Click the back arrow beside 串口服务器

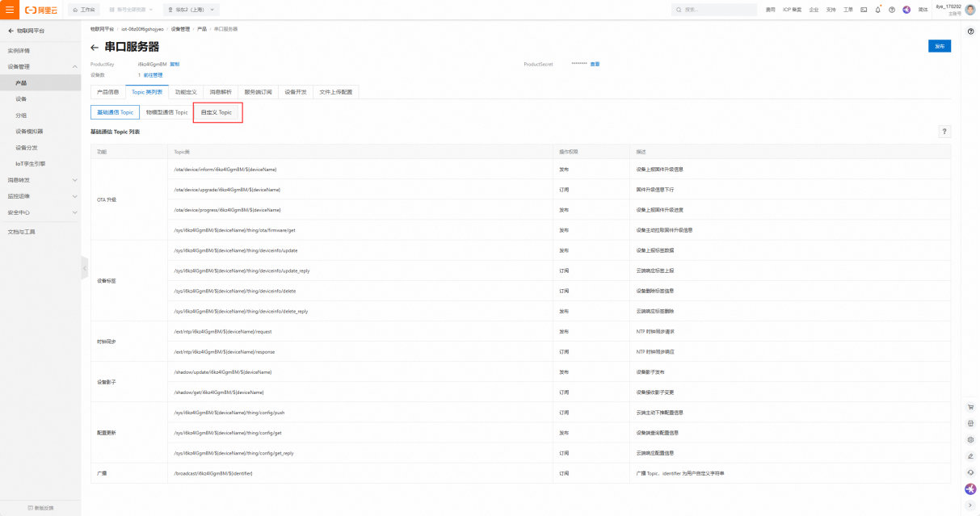click(95, 48)
